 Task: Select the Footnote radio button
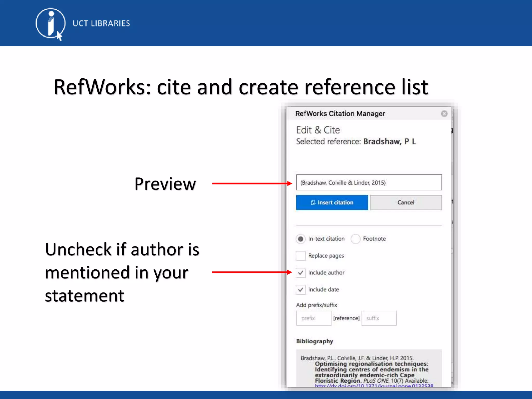(355, 239)
